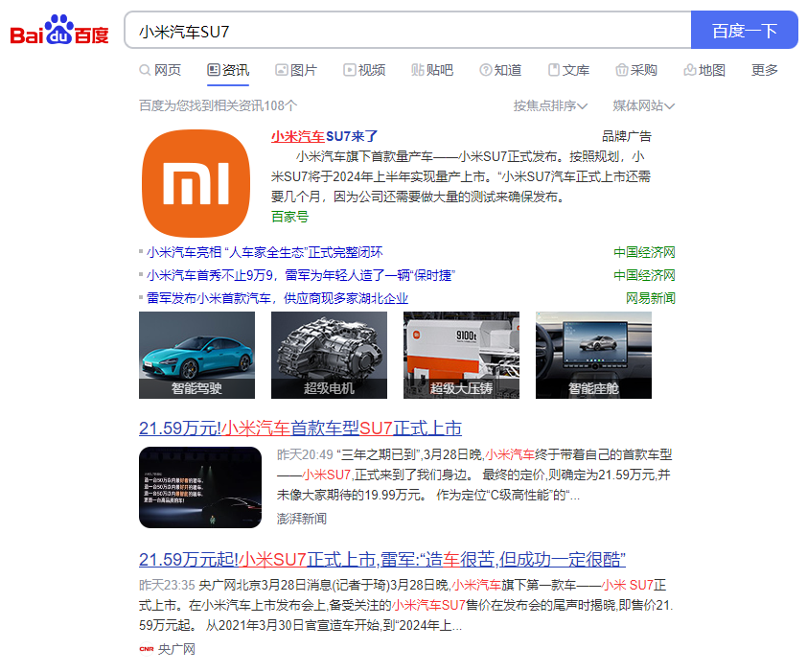Screen dimensions: 807x672
Task: Open 雷军发布小米首款汽车 article
Action: 277,298
